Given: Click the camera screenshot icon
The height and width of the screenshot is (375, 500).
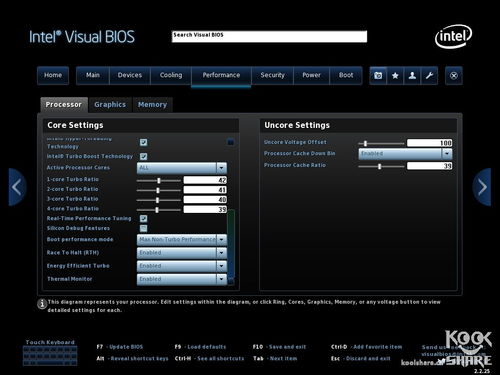Looking at the screenshot, I should (378, 76).
